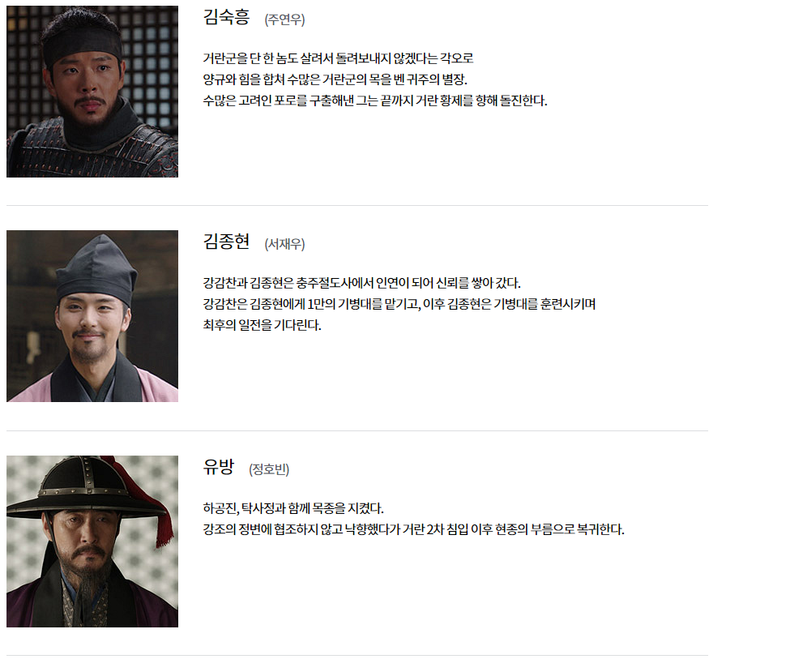Click the line starting 수많은 고려인 포로를

pos(375,101)
